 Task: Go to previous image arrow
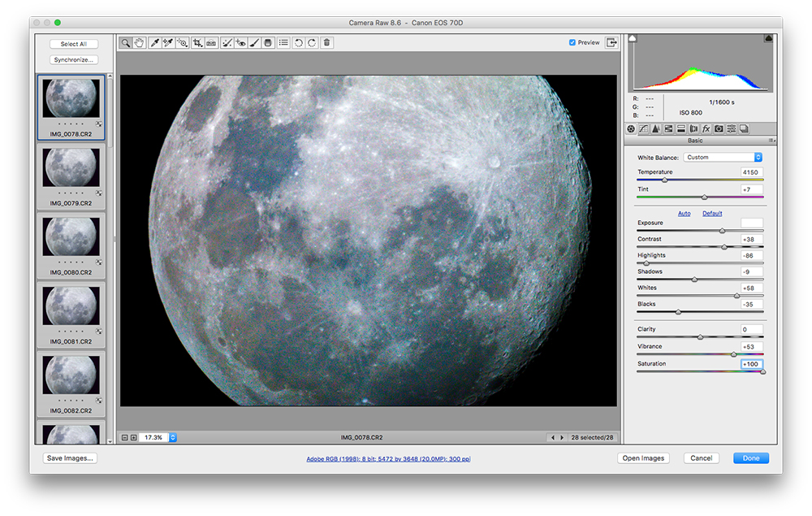(x=552, y=438)
